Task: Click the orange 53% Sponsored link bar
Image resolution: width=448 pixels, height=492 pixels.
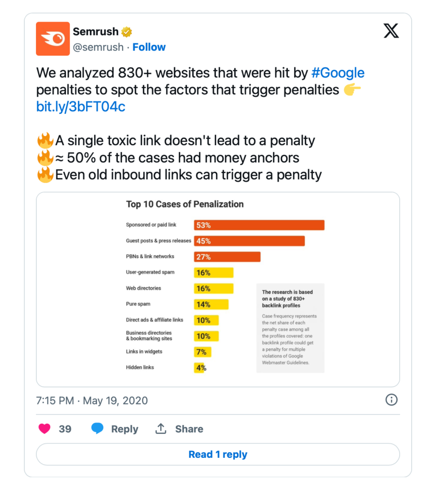Action: click(259, 225)
